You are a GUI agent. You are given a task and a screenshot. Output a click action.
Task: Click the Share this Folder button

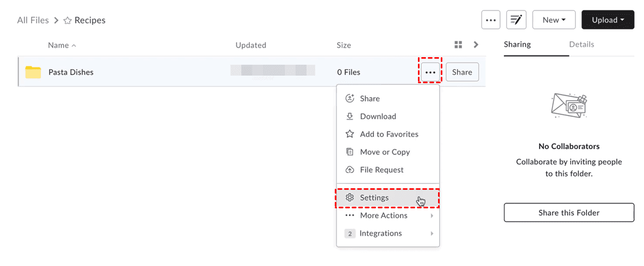click(x=568, y=213)
